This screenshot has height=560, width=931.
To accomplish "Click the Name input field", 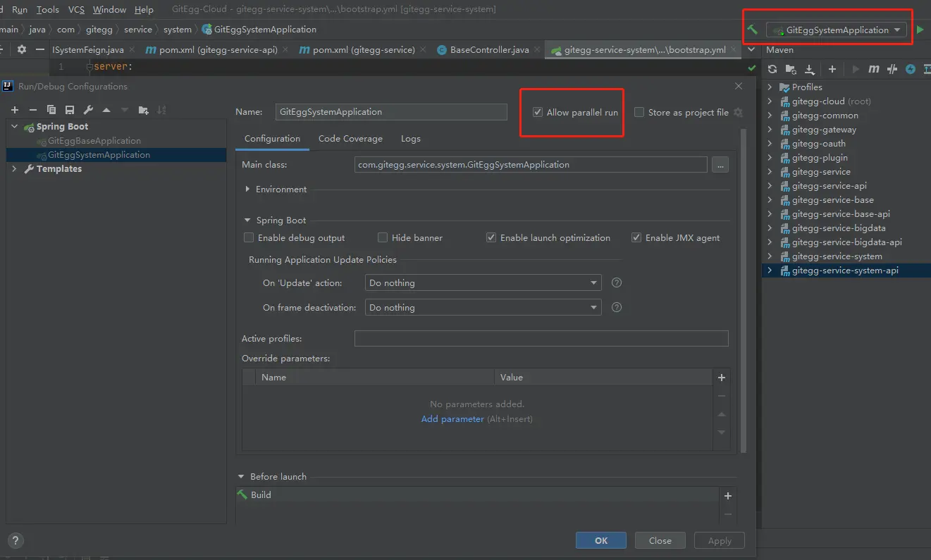I will 391,112.
